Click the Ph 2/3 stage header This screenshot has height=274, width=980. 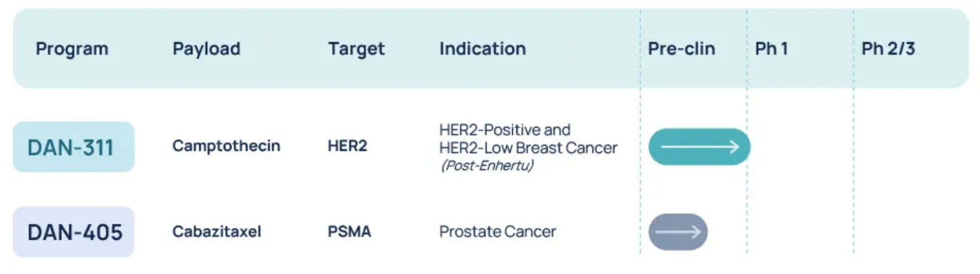pos(888,49)
